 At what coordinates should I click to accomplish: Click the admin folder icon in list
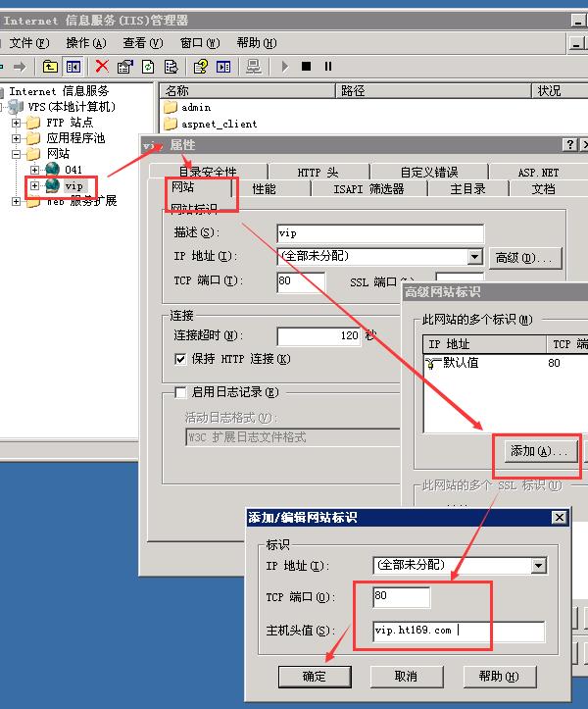tap(171, 107)
